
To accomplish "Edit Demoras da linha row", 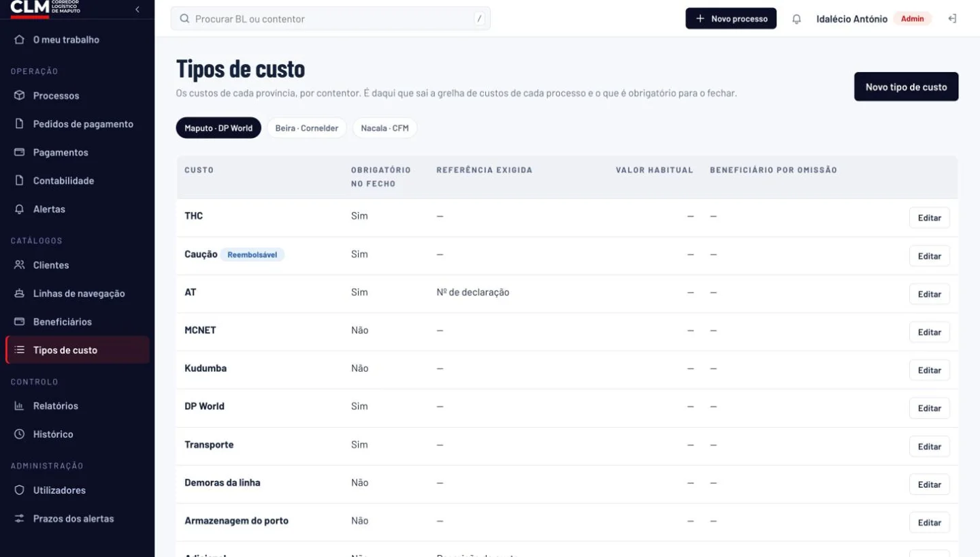I will pyautogui.click(x=929, y=485).
